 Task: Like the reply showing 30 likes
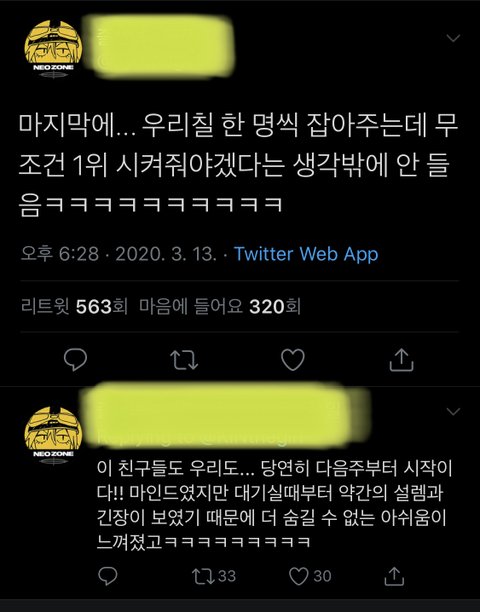310,576
